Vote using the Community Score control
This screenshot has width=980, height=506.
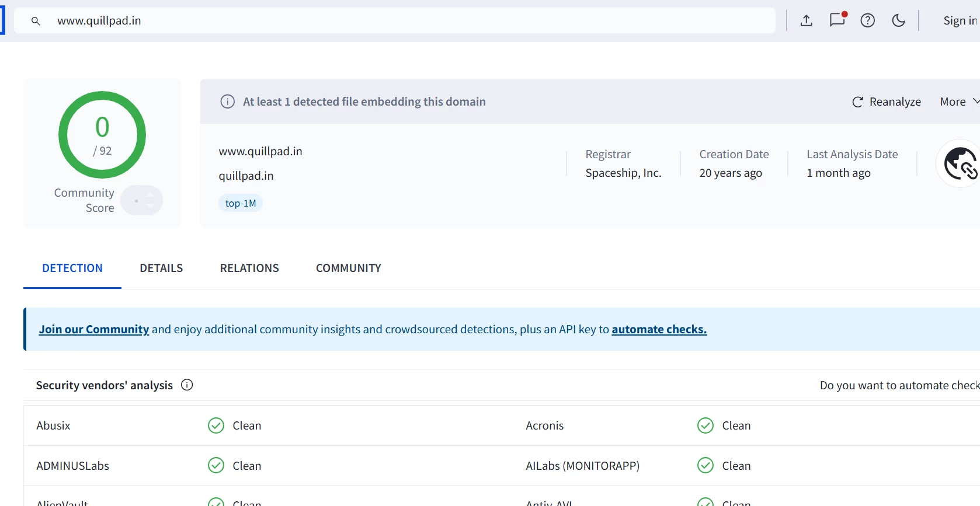[142, 200]
